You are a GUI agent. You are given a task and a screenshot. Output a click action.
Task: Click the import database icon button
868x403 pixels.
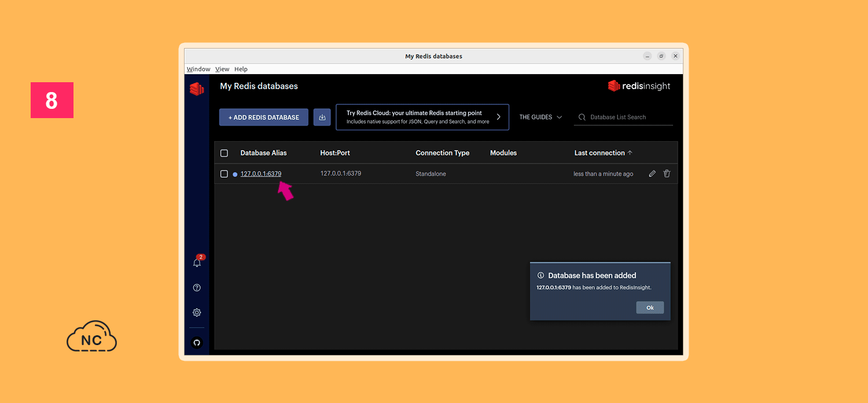pyautogui.click(x=322, y=117)
